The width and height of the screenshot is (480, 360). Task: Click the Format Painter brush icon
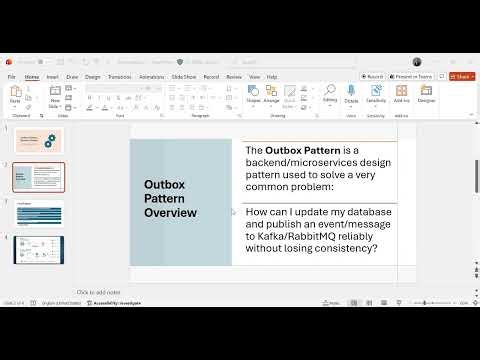coord(28,107)
